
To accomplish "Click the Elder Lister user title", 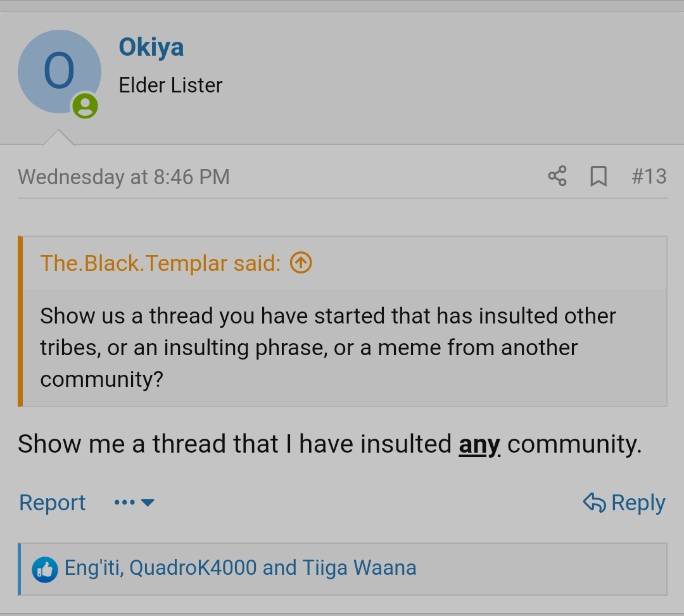I will click(x=170, y=85).
